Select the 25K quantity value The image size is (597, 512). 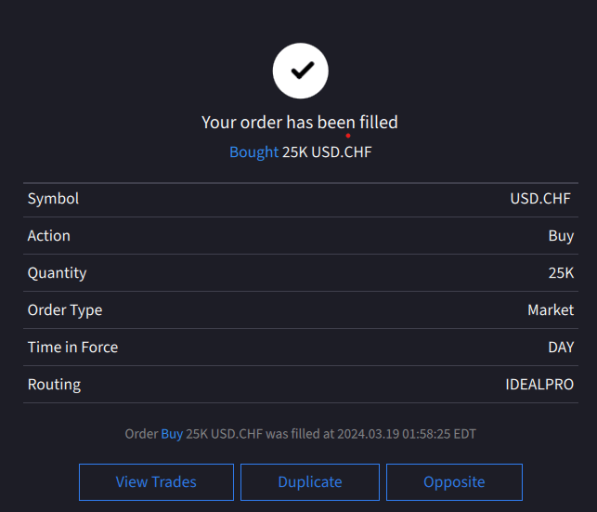tap(561, 273)
